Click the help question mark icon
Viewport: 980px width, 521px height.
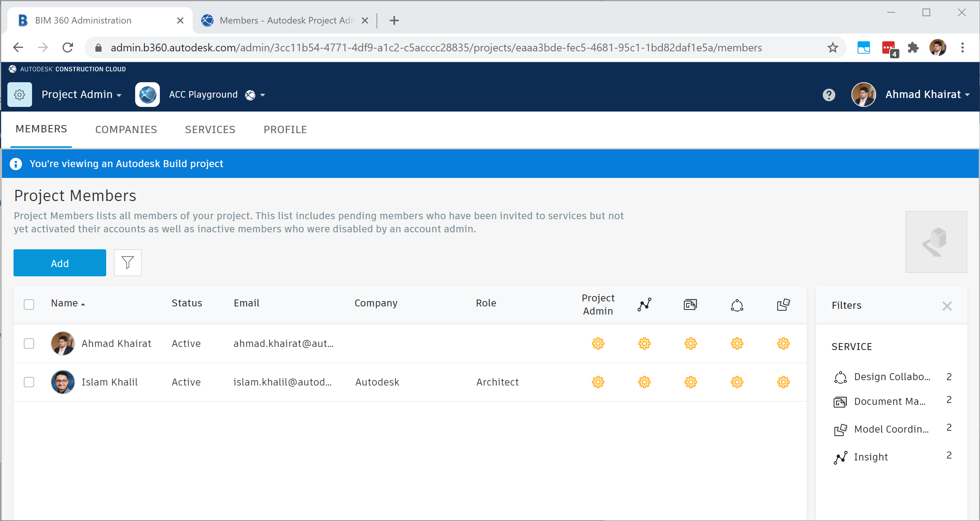pyautogui.click(x=829, y=95)
